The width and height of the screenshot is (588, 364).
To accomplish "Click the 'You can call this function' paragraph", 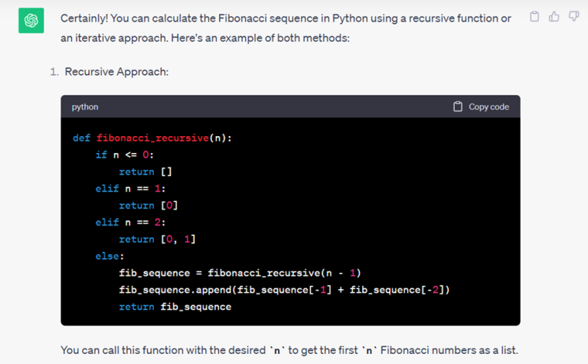I will click(289, 350).
